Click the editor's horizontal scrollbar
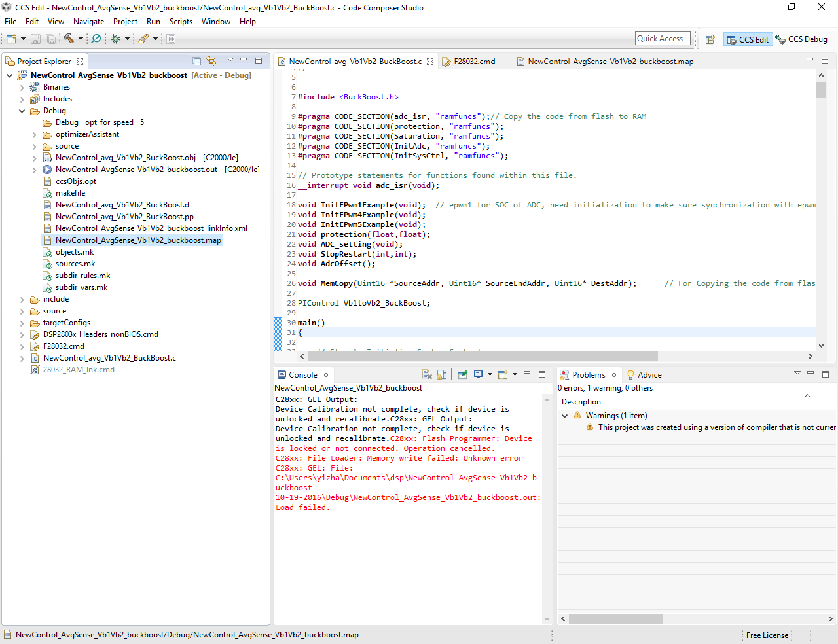This screenshot has height=644, width=838. point(483,357)
